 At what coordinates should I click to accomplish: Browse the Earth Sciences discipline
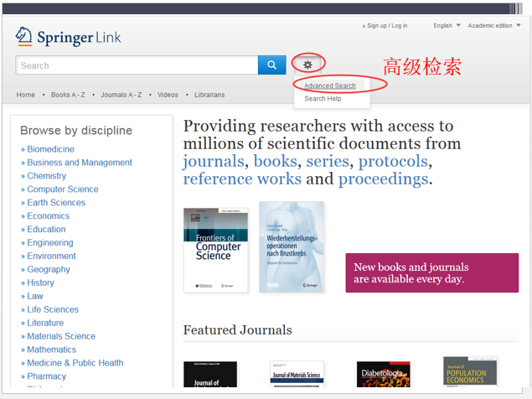(x=56, y=202)
